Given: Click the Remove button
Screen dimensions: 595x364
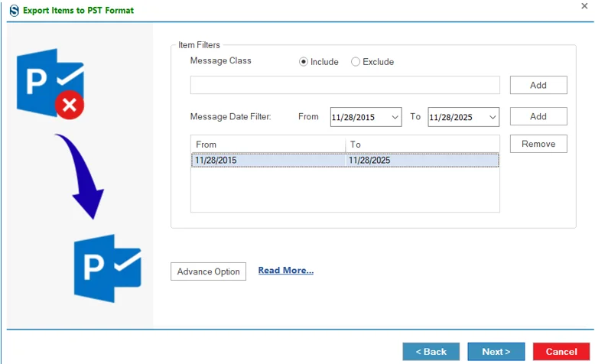Looking at the screenshot, I should [x=538, y=144].
